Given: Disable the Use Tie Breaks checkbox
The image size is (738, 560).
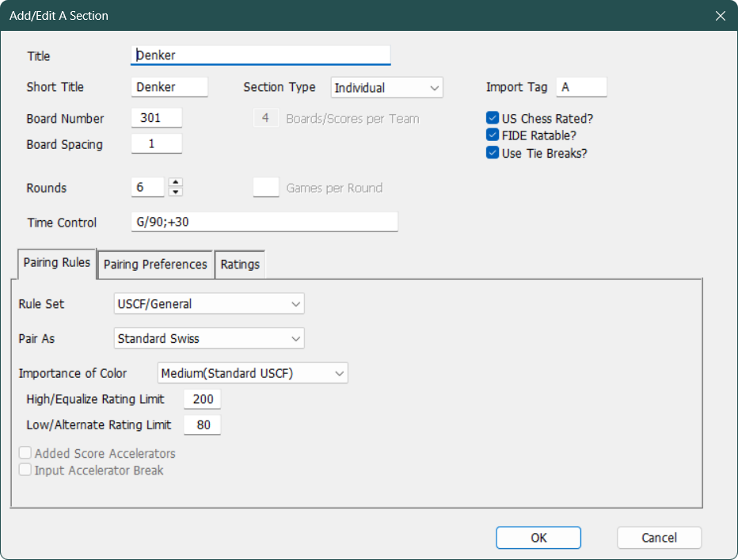Looking at the screenshot, I should (493, 153).
